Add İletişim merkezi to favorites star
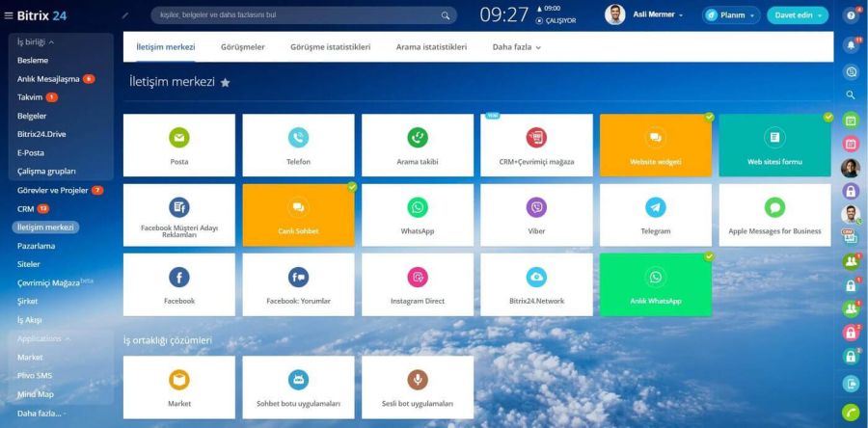 click(225, 82)
